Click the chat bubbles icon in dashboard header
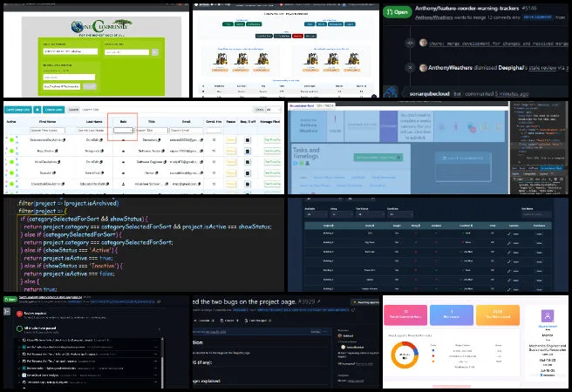 tap(472, 127)
